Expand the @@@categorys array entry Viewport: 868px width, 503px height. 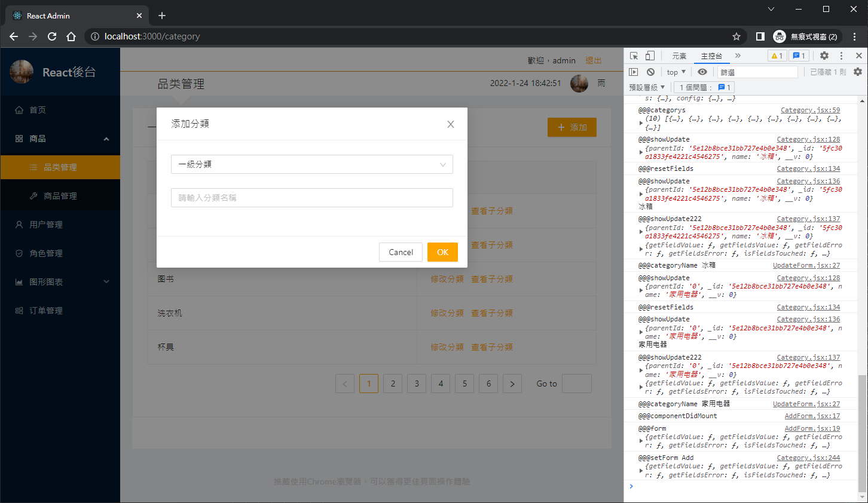tap(641, 123)
